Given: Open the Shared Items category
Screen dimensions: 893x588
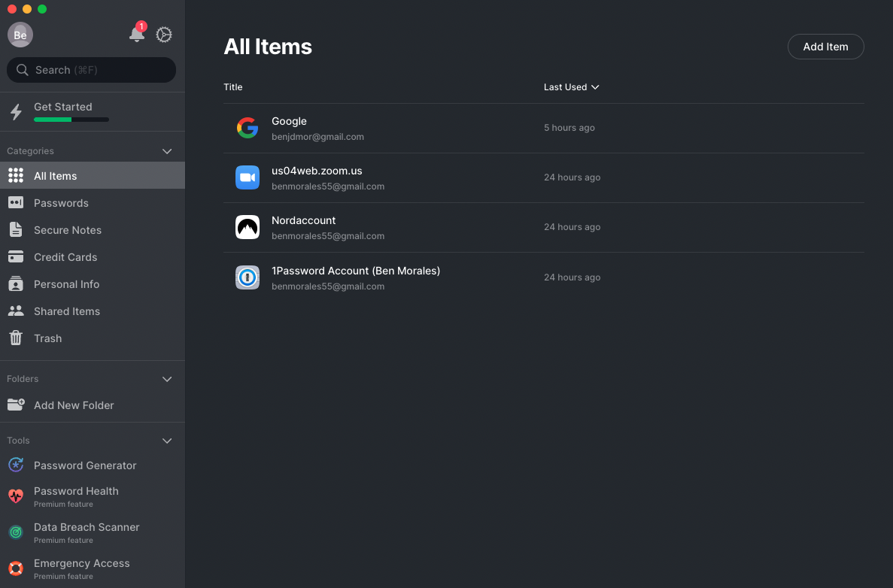Looking at the screenshot, I should 67,311.
